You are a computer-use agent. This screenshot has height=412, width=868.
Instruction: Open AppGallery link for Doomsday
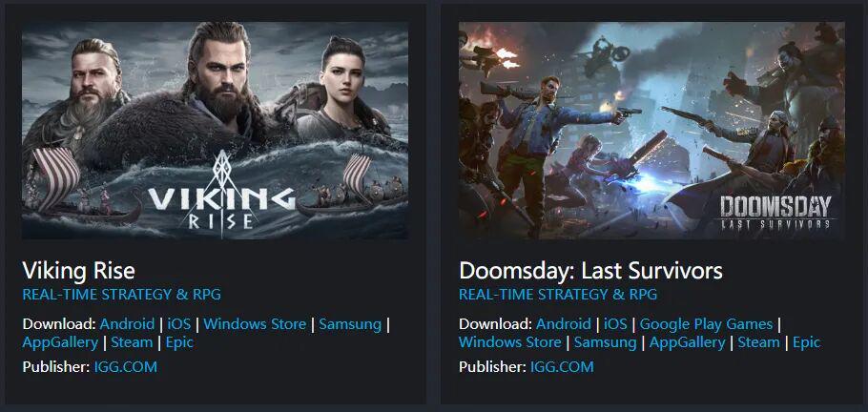(687, 342)
